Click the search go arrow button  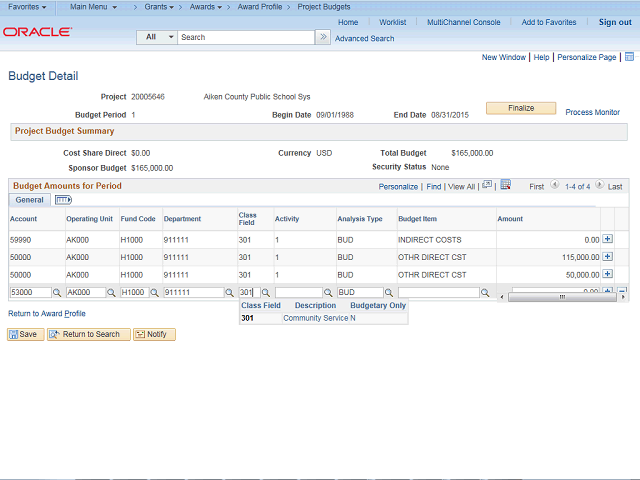(x=322, y=37)
